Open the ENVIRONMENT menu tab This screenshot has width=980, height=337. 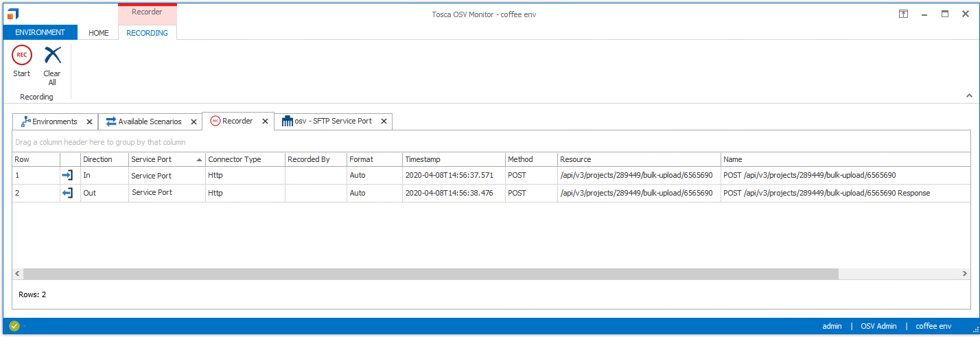(40, 32)
